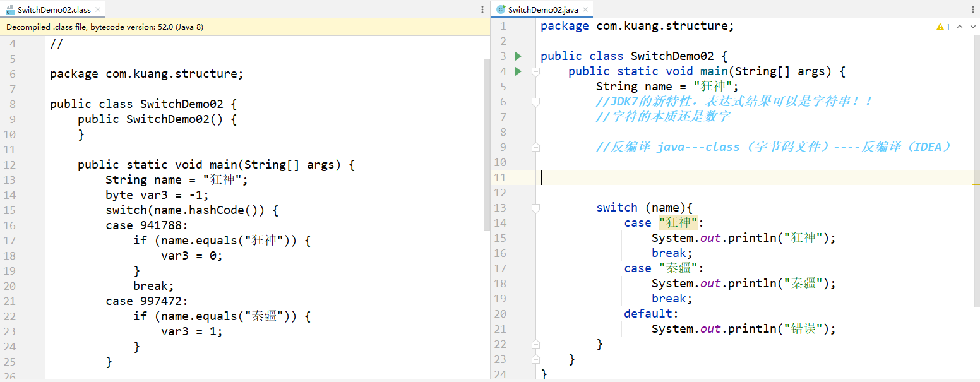This screenshot has width=980, height=382.
Task: Click the class-file icon on the SwitchDemo02.class tab
Action: pos(9,9)
